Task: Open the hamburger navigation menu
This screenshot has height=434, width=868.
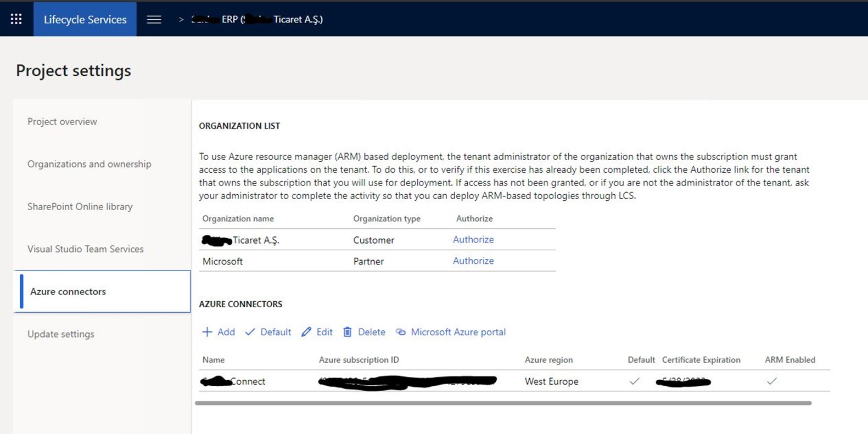Action: coord(154,19)
